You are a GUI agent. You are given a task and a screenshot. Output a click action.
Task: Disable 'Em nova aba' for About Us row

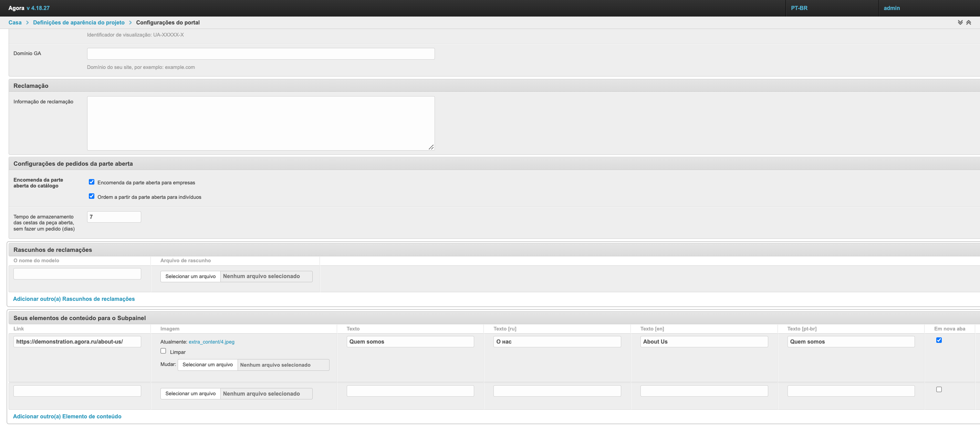point(939,340)
